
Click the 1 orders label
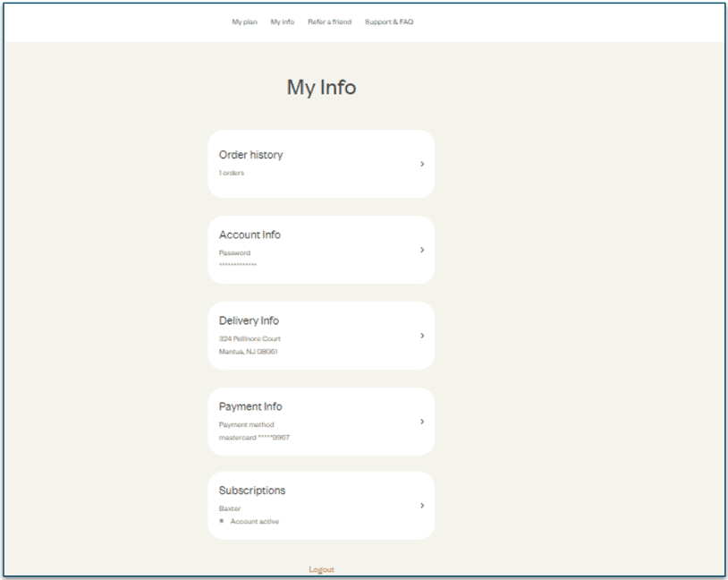[x=232, y=172]
